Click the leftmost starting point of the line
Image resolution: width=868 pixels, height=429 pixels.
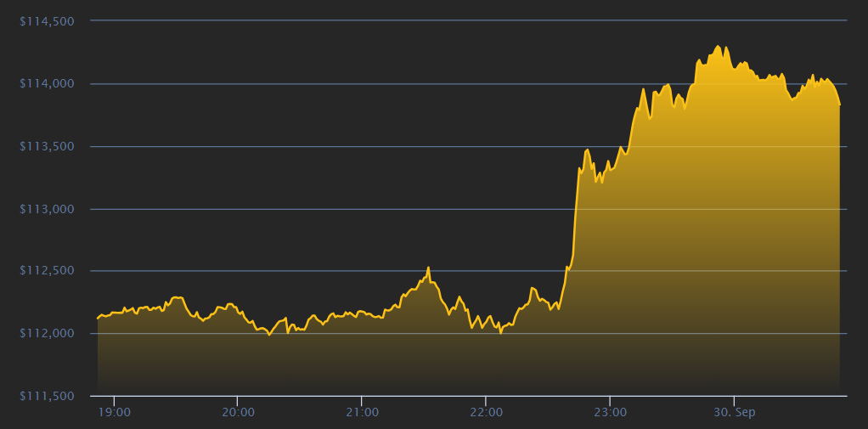[x=99, y=318]
